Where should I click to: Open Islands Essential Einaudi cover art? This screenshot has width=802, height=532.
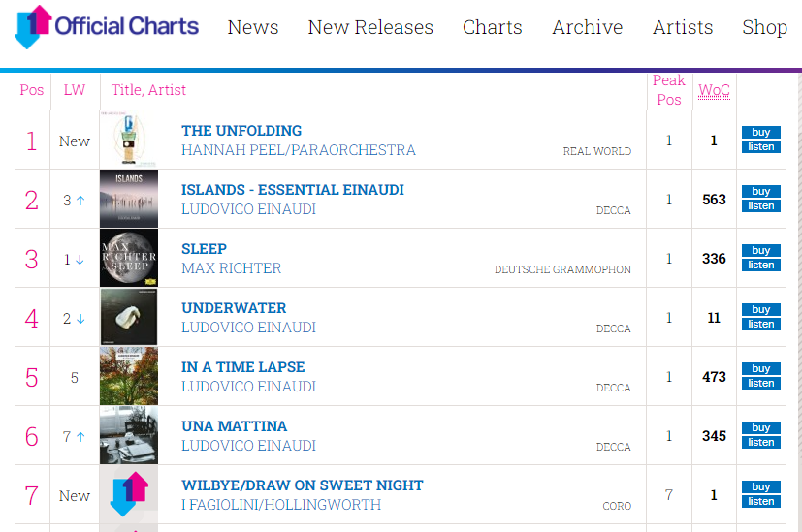click(129, 199)
